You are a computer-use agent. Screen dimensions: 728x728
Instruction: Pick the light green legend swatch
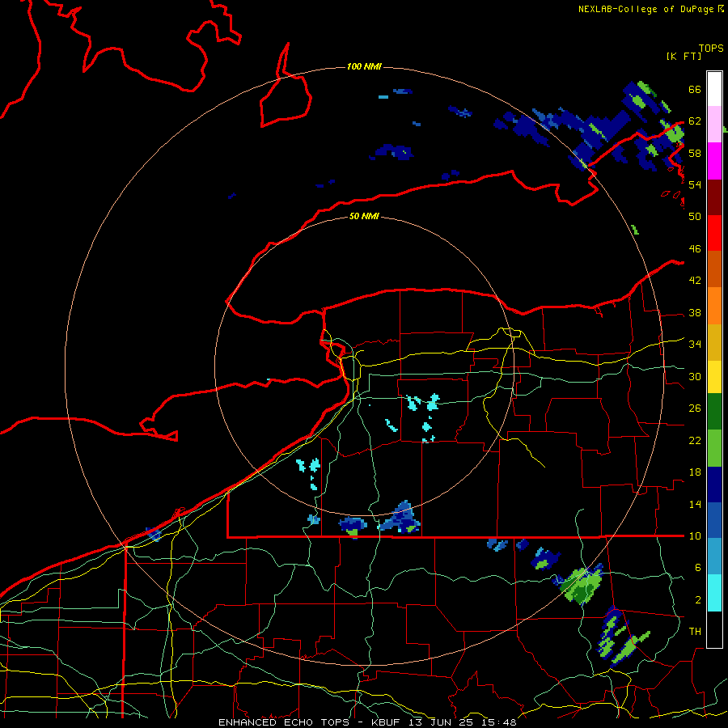(714, 448)
